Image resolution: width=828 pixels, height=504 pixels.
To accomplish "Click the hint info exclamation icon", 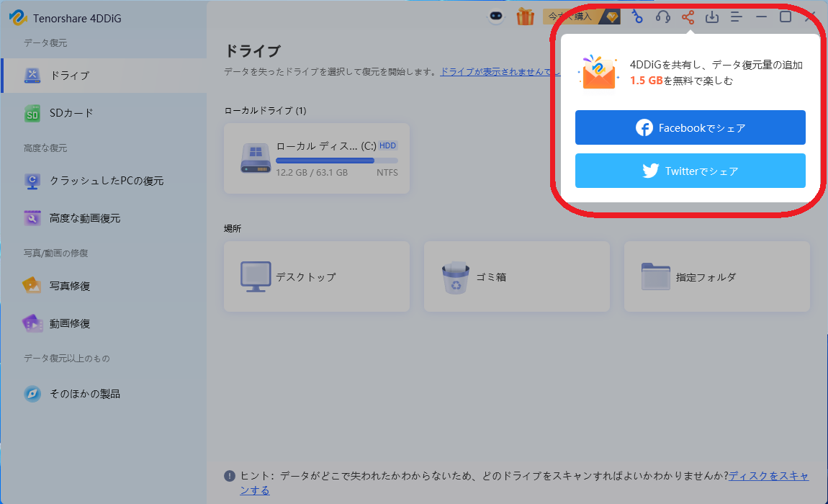I will coord(230,476).
